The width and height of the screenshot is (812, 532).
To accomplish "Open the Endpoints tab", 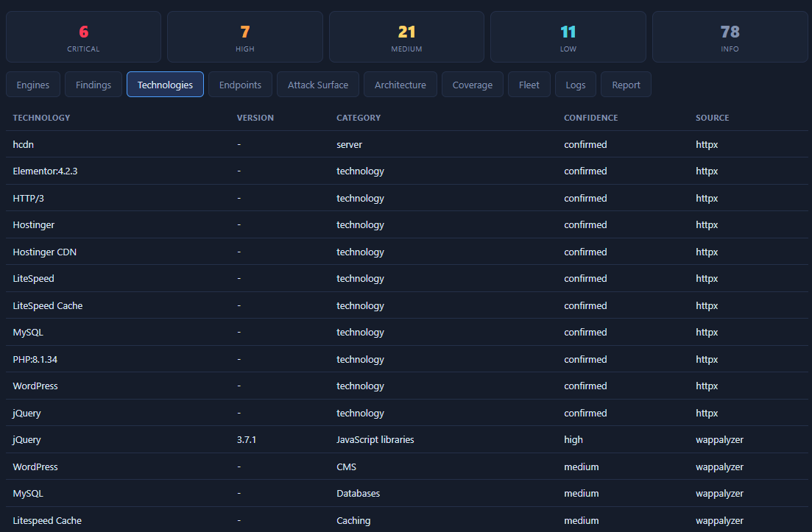I will [240, 85].
